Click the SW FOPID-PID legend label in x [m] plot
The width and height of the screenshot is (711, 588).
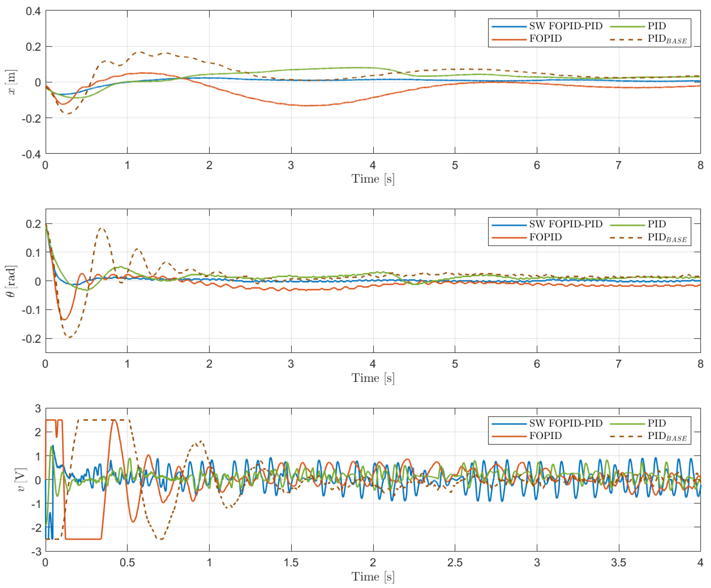tap(566, 26)
